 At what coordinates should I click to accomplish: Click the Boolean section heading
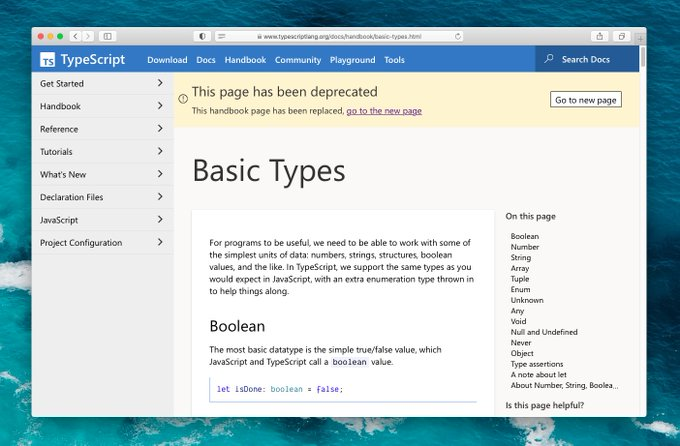coord(237,326)
